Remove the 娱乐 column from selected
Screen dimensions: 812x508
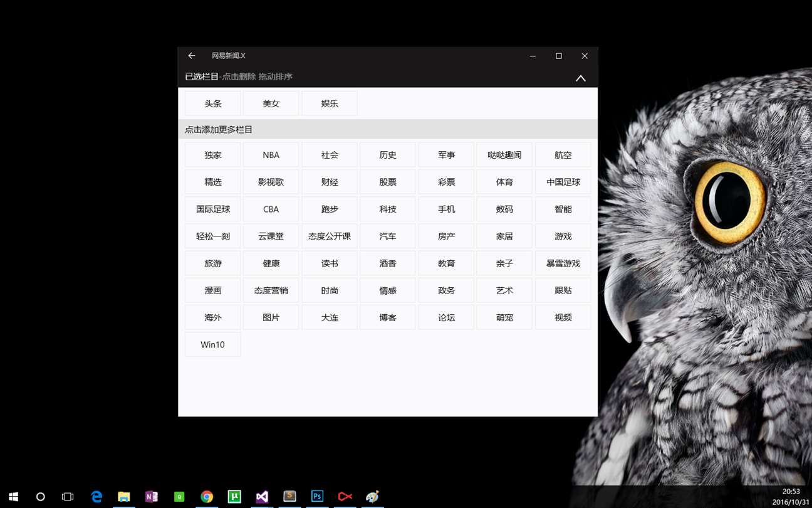[x=330, y=103]
